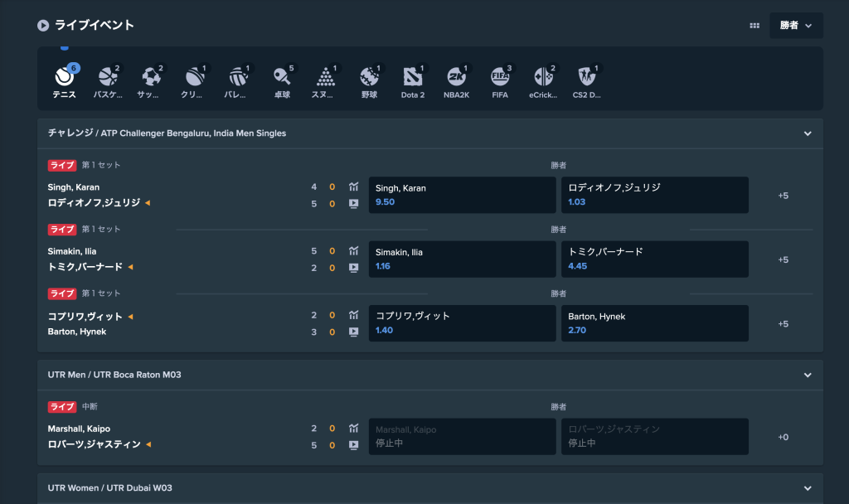Open Simakin, Ilia name in match list
849x504 pixels.
[x=72, y=251]
